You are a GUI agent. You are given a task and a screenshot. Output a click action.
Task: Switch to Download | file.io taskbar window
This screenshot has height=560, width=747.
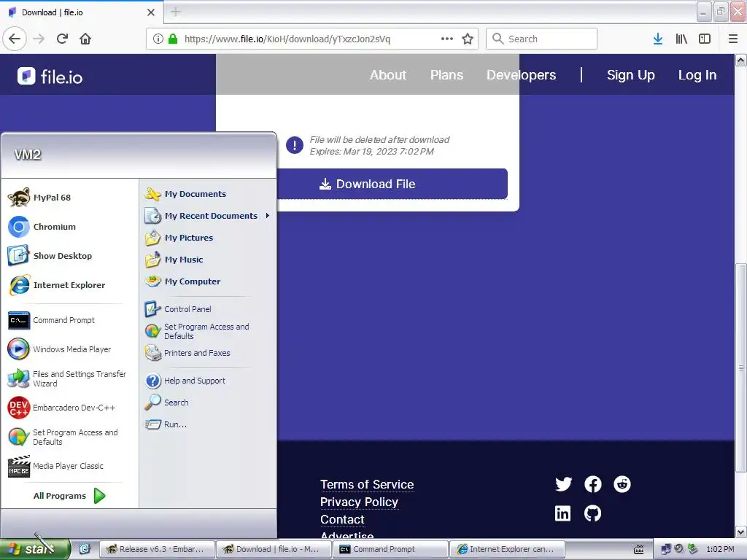click(x=274, y=549)
